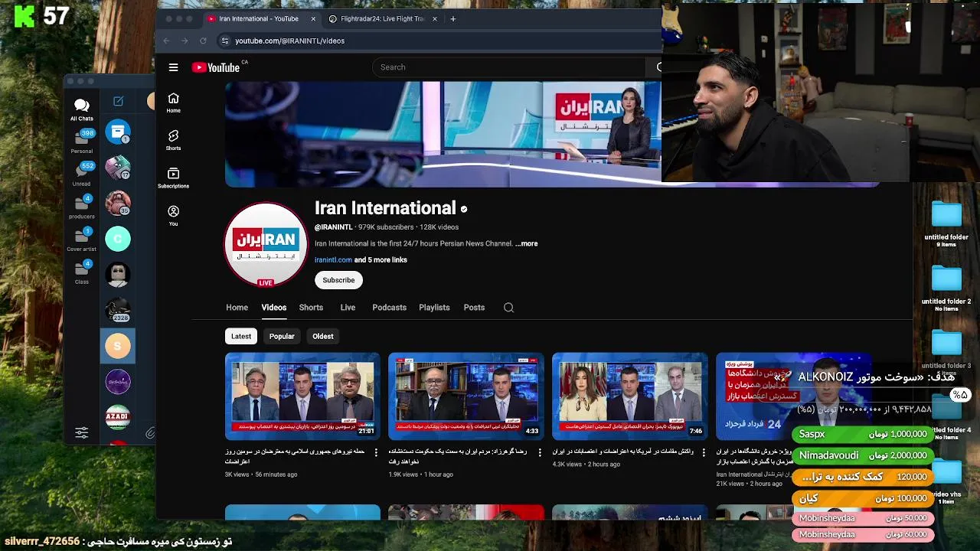This screenshot has height=551, width=980.
Task: Click the browser forward arrow
Action: click(185, 41)
